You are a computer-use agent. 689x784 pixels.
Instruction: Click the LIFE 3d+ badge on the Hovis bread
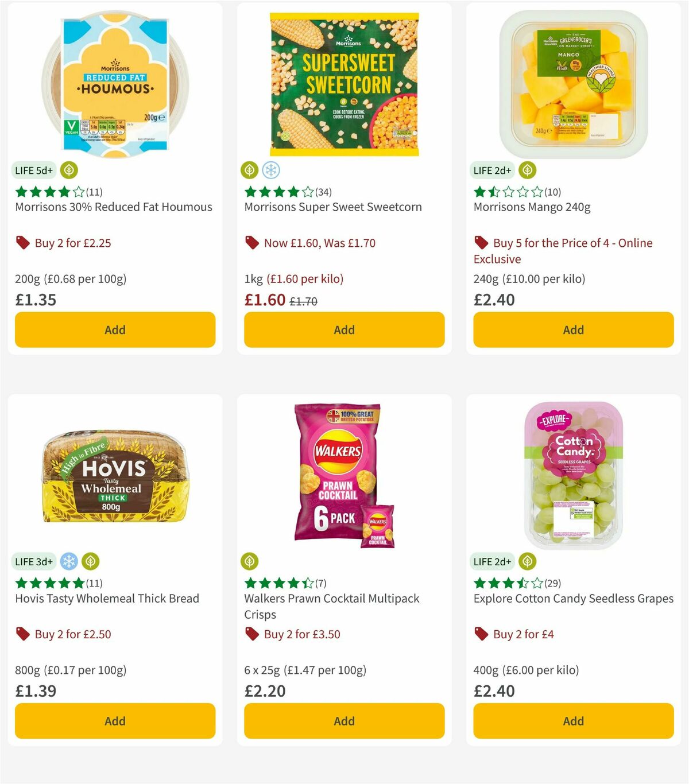(34, 562)
